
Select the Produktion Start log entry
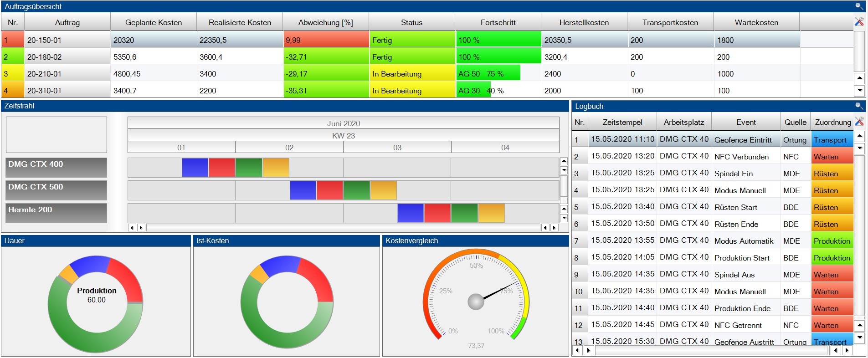tap(741, 258)
